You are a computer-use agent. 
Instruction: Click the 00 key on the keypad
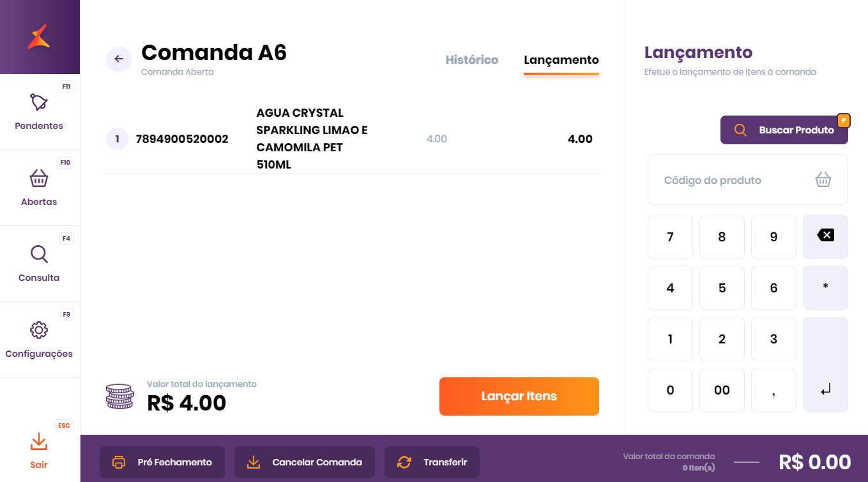pos(722,390)
